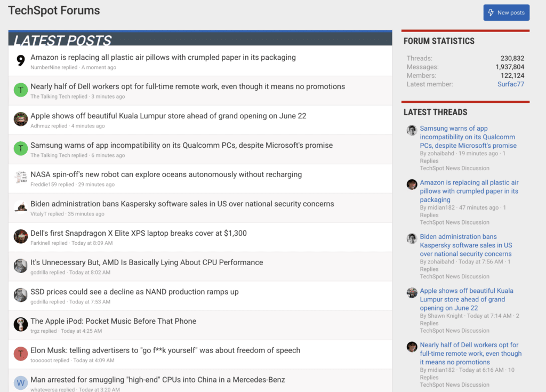Select Freddie159's avatar on the NASA post
546x392 pixels.
click(20, 178)
